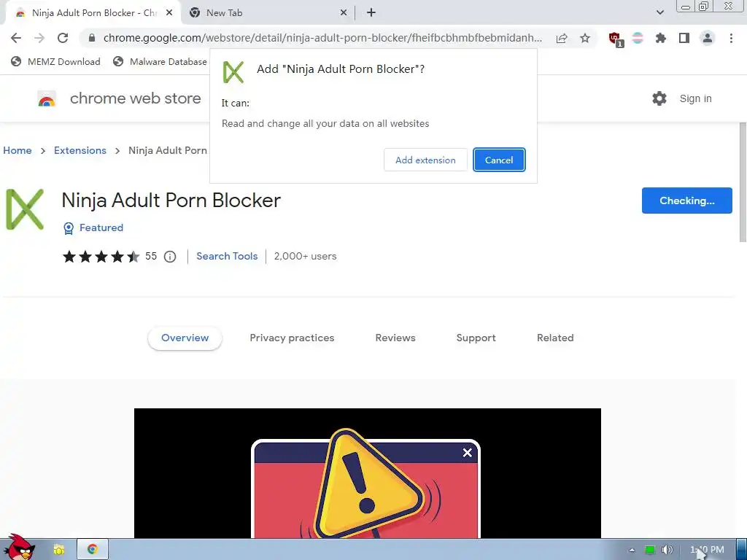This screenshot has height=560, width=747.
Task: Cancel the add extension dialog
Action: point(499,160)
